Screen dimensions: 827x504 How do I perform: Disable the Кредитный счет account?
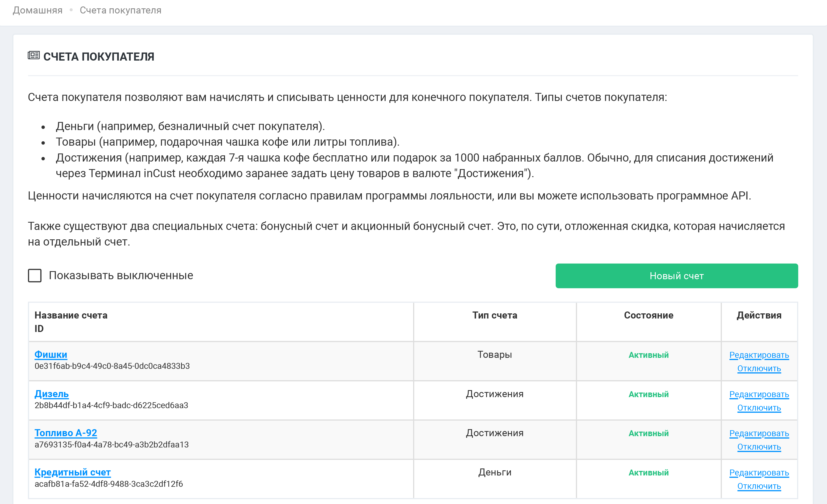coord(759,486)
